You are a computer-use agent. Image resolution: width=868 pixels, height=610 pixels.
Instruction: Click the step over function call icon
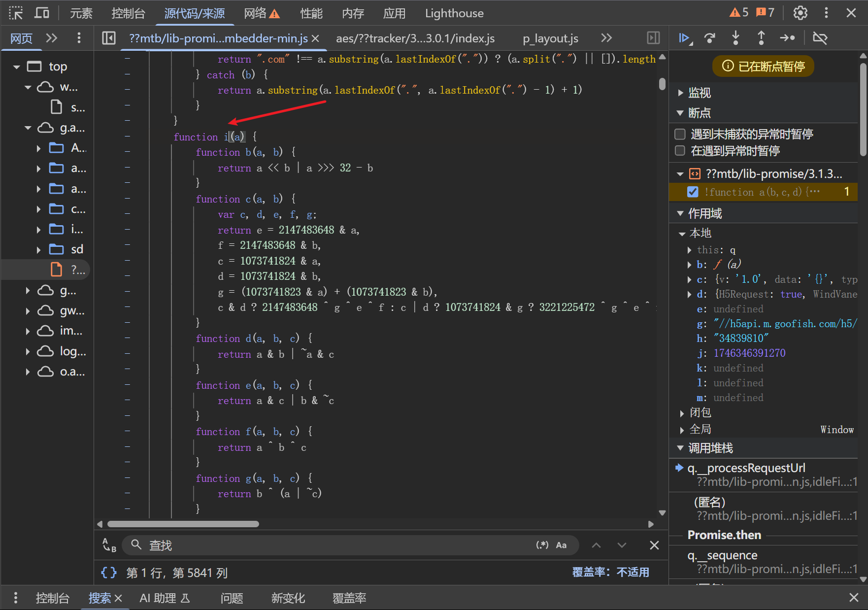tap(710, 38)
